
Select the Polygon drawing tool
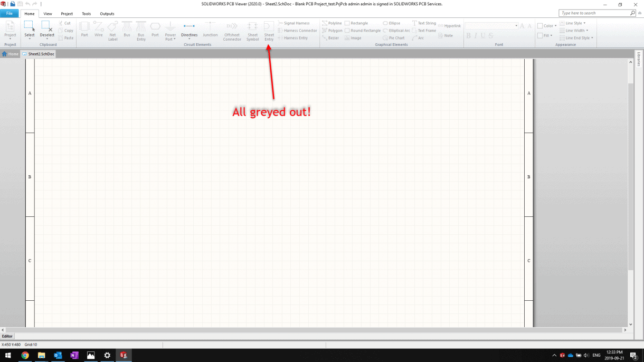332,31
